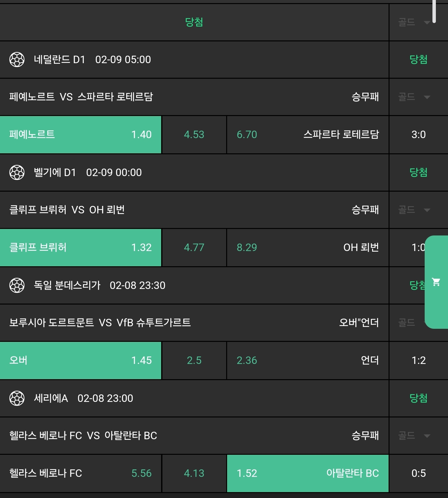Click the soccer ball icon beside 독일 분데스리가
The height and width of the screenshot is (498, 448).
tap(17, 285)
